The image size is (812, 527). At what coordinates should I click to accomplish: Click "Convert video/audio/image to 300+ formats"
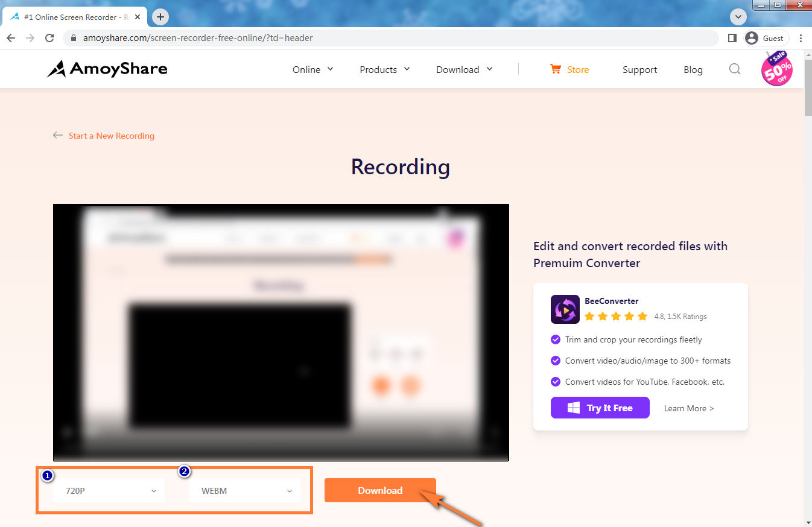point(648,361)
